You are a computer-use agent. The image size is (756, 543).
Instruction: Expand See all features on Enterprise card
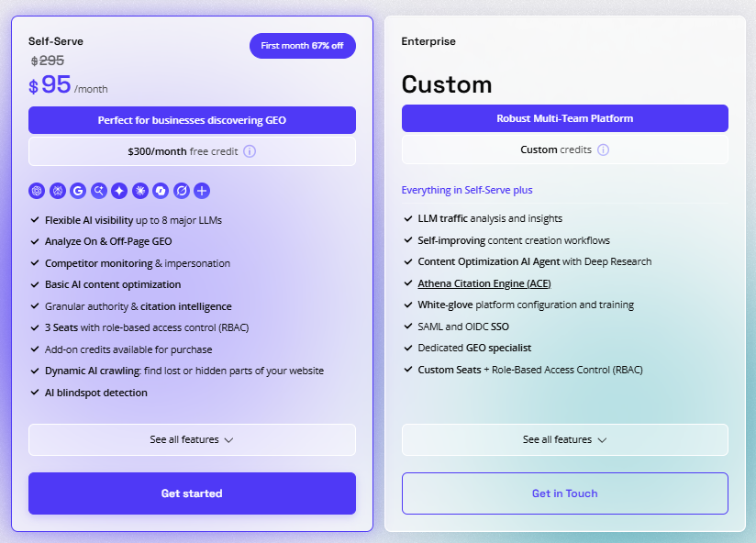tap(565, 439)
